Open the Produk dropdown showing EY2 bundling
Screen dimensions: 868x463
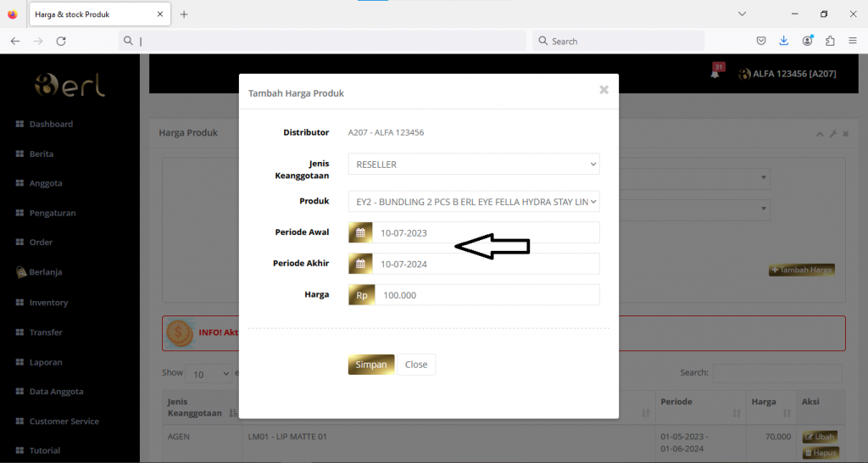coord(473,202)
